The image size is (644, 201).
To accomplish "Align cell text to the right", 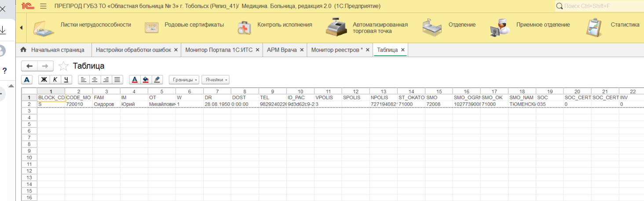I will click(x=106, y=79).
